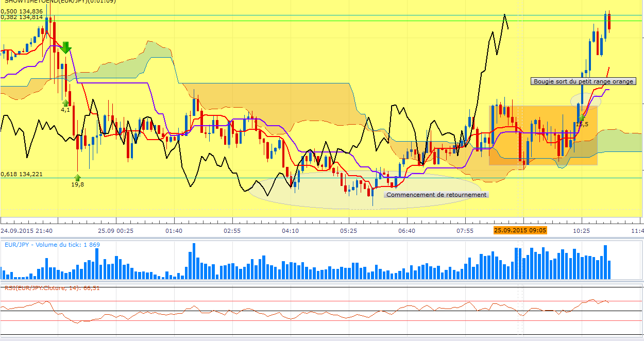Click the green up arrow above 4,1
Image resolution: width=644 pixels, height=341 pixels.
65,103
